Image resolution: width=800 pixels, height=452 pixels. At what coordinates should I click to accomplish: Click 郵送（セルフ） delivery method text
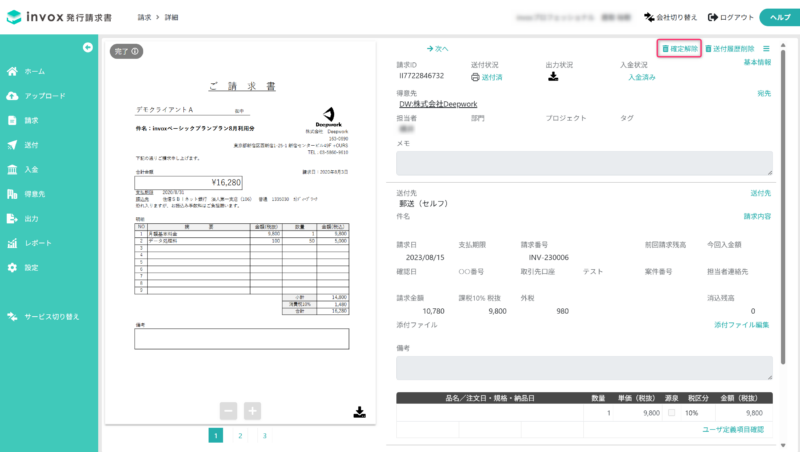point(423,204)
